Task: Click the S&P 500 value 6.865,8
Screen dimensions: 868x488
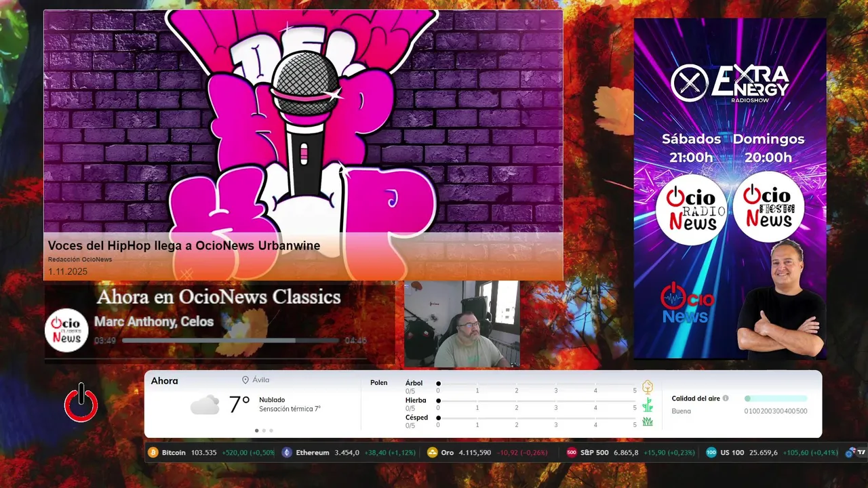Action: pos(626,452)
